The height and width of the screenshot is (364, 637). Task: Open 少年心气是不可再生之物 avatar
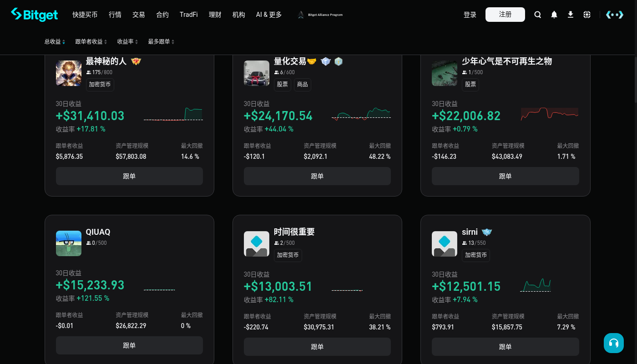pos(445,73)
